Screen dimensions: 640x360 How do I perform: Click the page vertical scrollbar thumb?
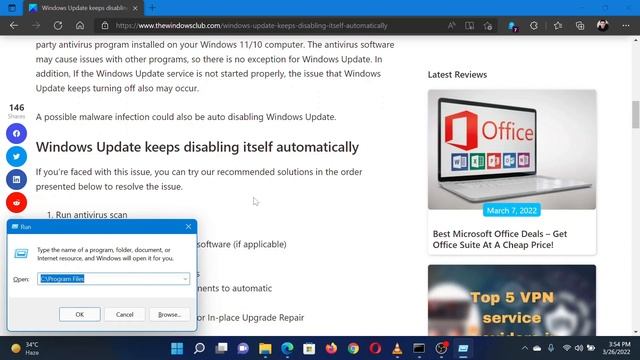pos(636,114)
